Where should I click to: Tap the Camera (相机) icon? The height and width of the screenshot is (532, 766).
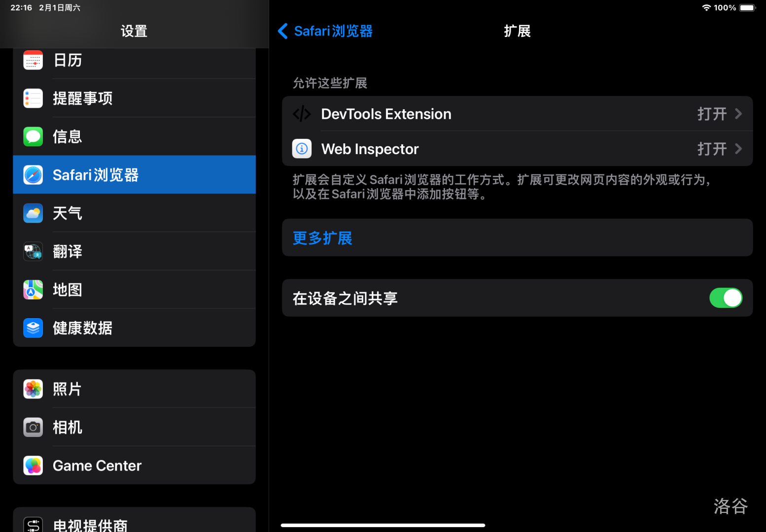point(33,427)
